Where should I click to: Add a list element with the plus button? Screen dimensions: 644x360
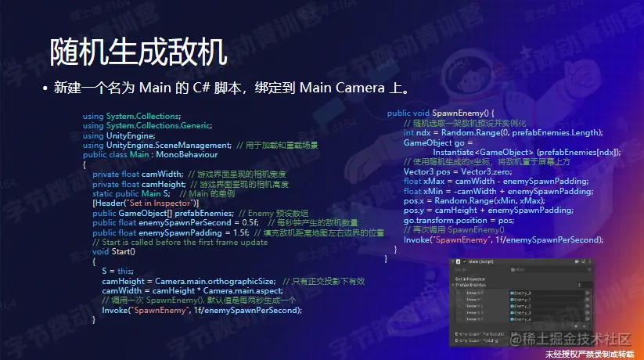[576, 326]
